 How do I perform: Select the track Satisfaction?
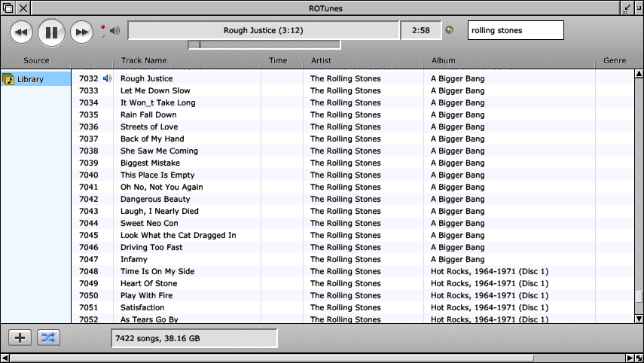tap(142, 307)
